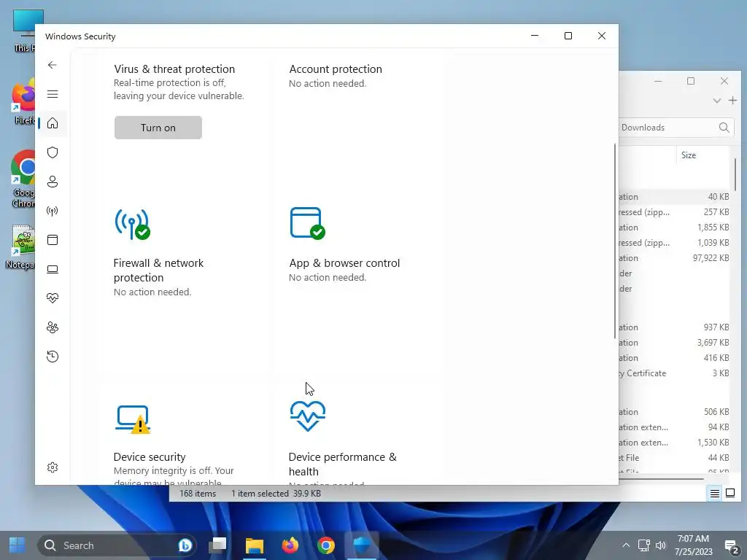Launch Firefox from the taskbar
Image resolution: width=747 pixels, height=560 pixels.
pos(290,545)
